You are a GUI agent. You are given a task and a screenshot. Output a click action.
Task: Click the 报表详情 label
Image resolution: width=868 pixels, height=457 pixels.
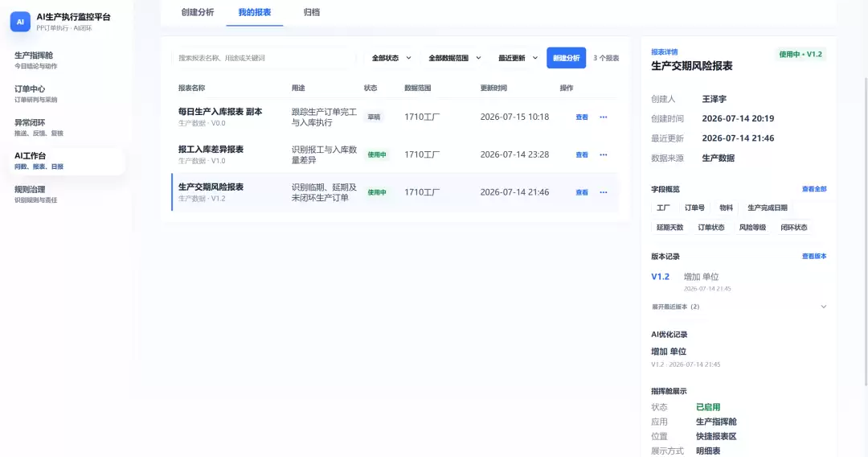665,51
